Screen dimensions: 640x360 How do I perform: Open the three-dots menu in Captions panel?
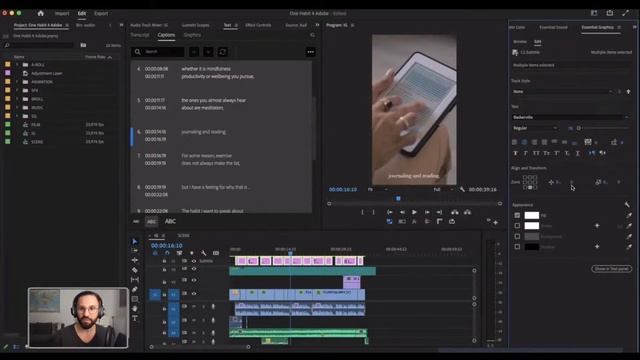coord(311,52)
